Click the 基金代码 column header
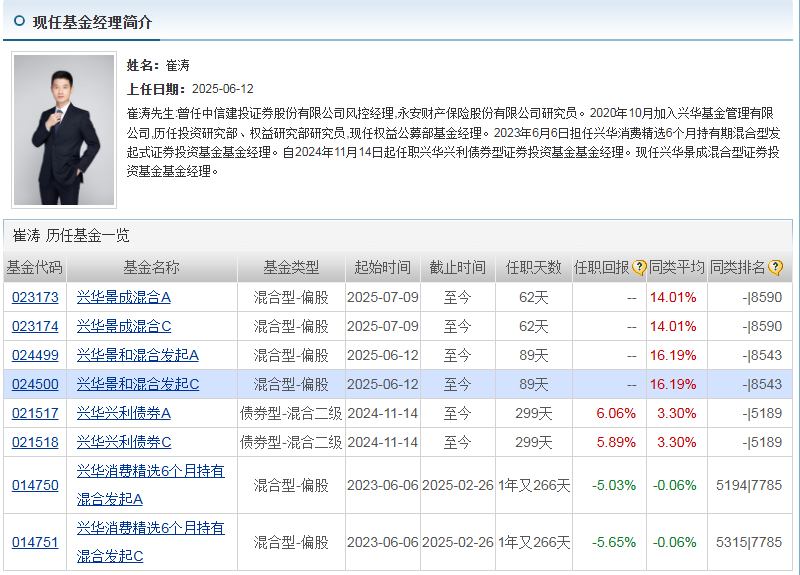The height and width of the screenshot is (575, 800). point(35,267)
